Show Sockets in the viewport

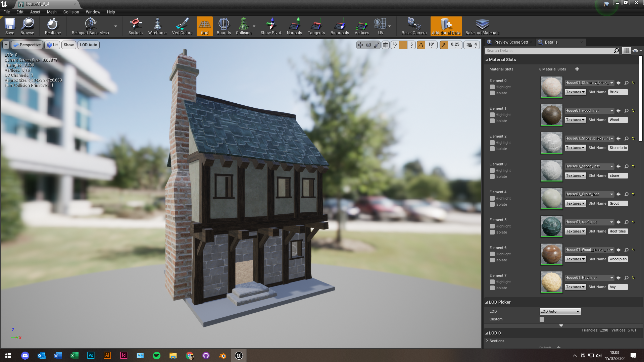pyautogui.click(x=136, y=26)
